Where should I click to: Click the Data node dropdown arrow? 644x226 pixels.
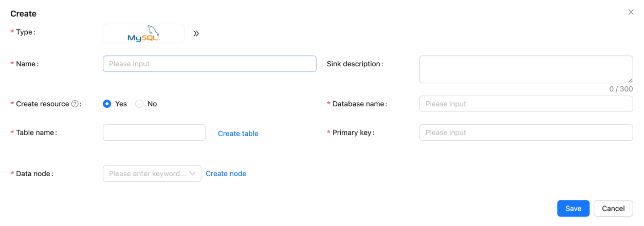(192, 174)
